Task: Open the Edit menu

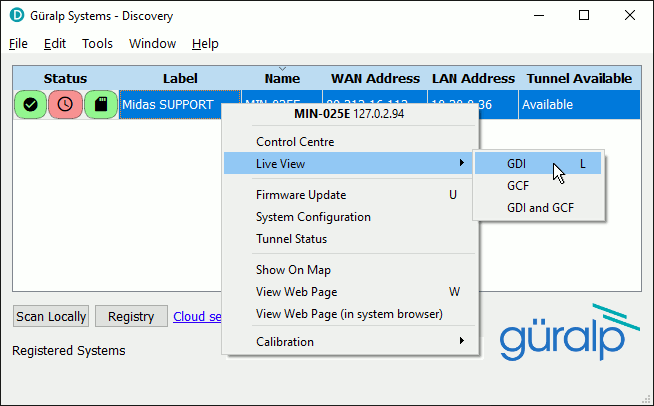Action: 55,43
